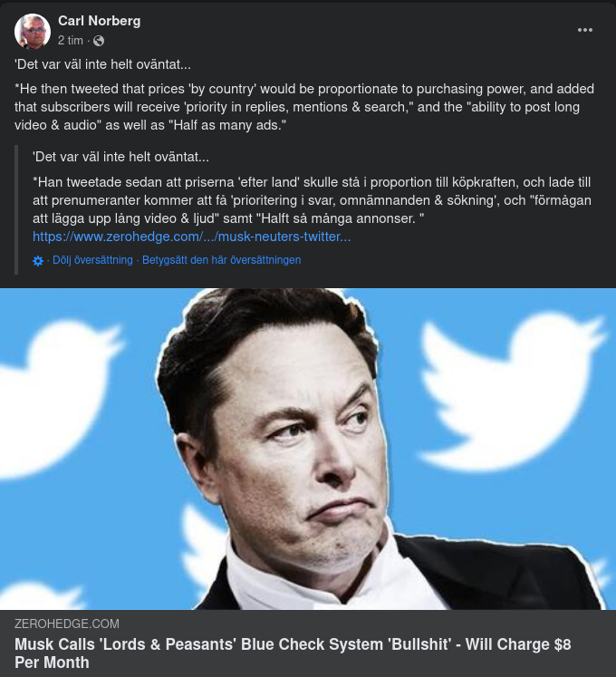Click Carl Norberg's profile picture

pos(33,32)
